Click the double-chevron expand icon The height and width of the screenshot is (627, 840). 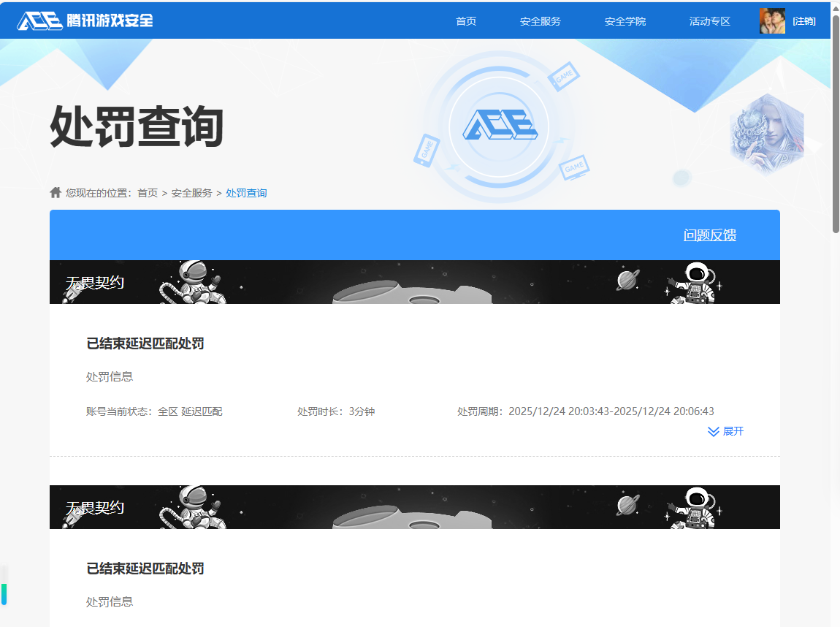pyautogui.click(x=714, y=431)
